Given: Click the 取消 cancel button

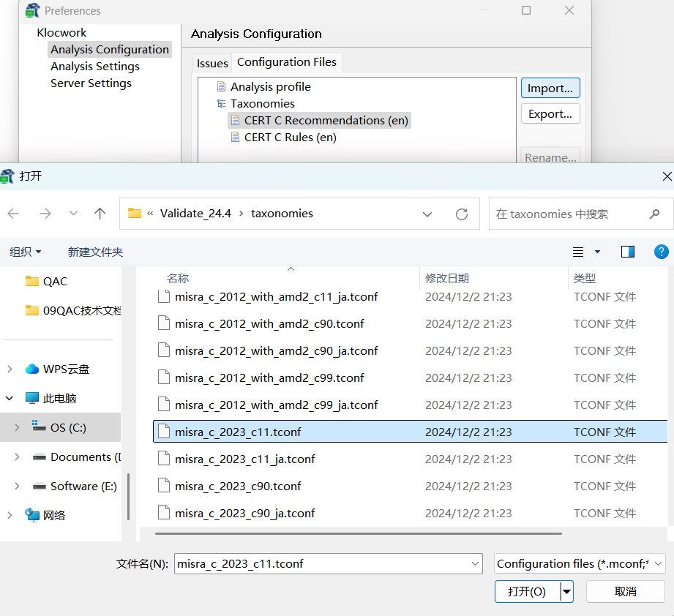Looking at the screenshot, I should pos(626,592).
